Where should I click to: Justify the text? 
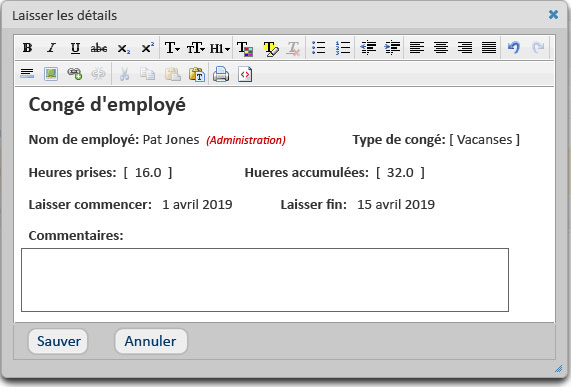[x=489, y=48]
